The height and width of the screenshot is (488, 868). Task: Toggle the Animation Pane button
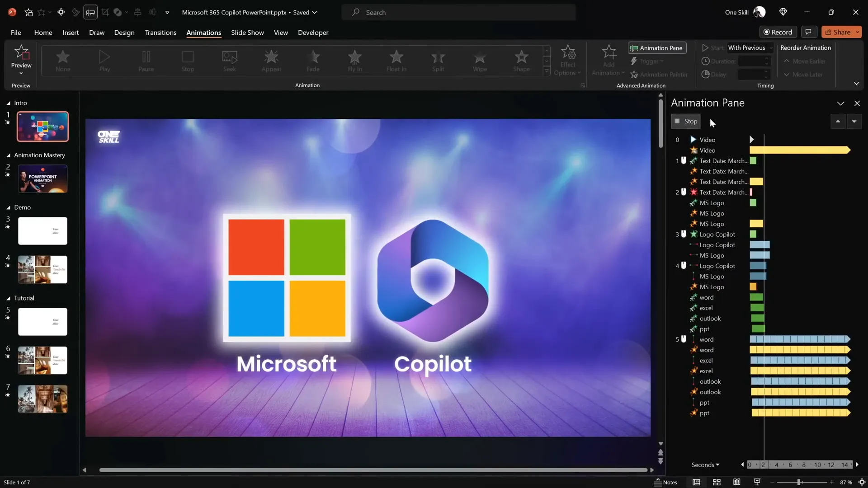(656, 48)
